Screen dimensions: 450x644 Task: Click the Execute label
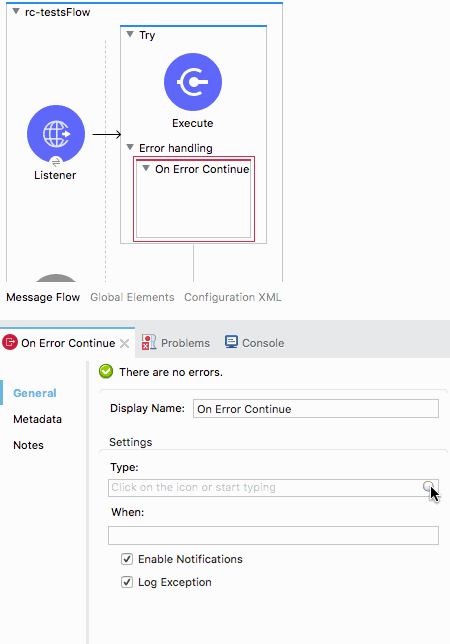point(193,123)
